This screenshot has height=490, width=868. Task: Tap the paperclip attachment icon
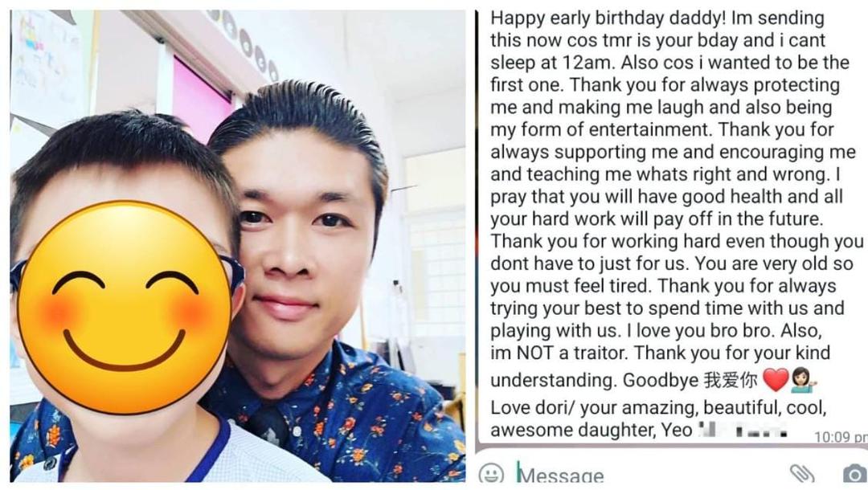pyautogui.click(x=801, y=474)
